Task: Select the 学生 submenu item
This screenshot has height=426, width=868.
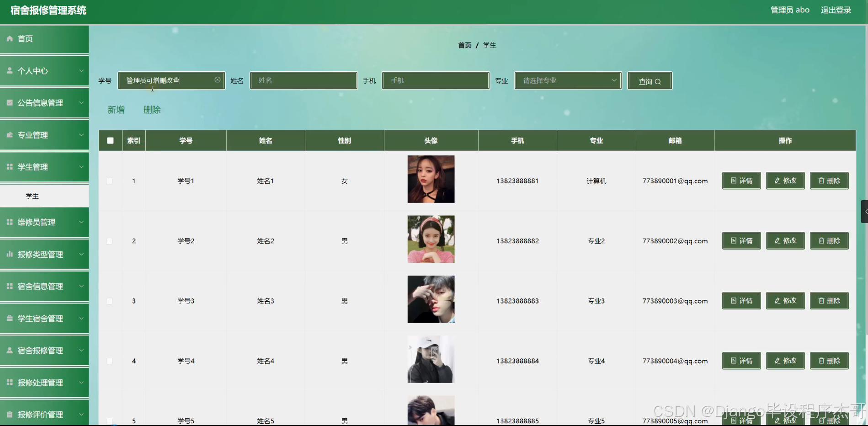Action: click(x=44, y=196)
